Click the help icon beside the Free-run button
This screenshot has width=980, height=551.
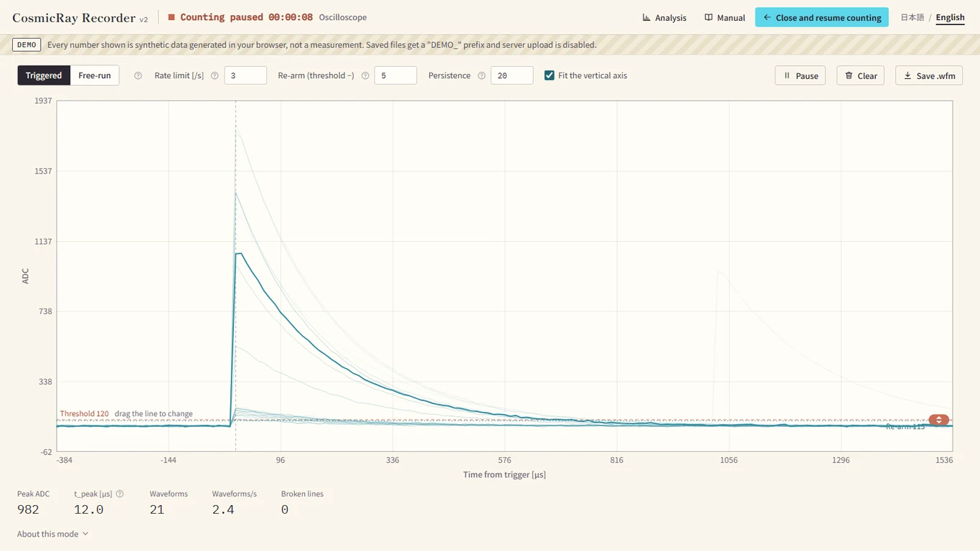138,75
